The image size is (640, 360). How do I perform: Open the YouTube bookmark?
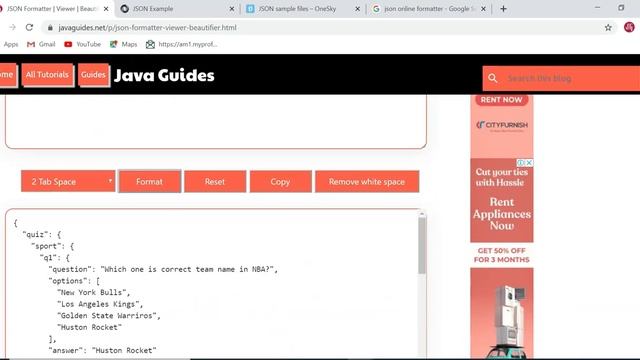tap(82, 44)
